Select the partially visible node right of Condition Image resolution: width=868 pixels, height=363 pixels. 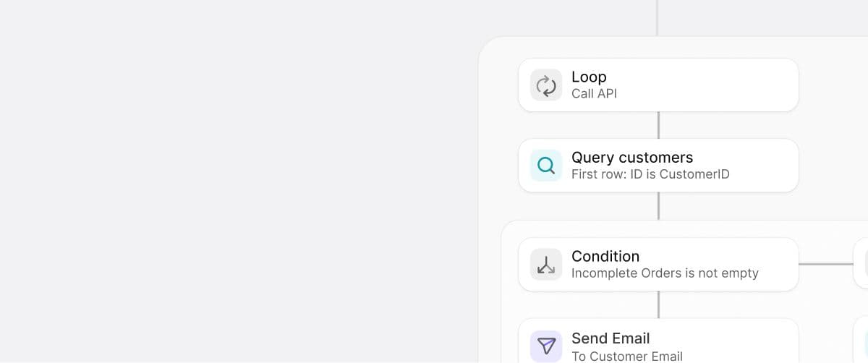coord(861,264)
